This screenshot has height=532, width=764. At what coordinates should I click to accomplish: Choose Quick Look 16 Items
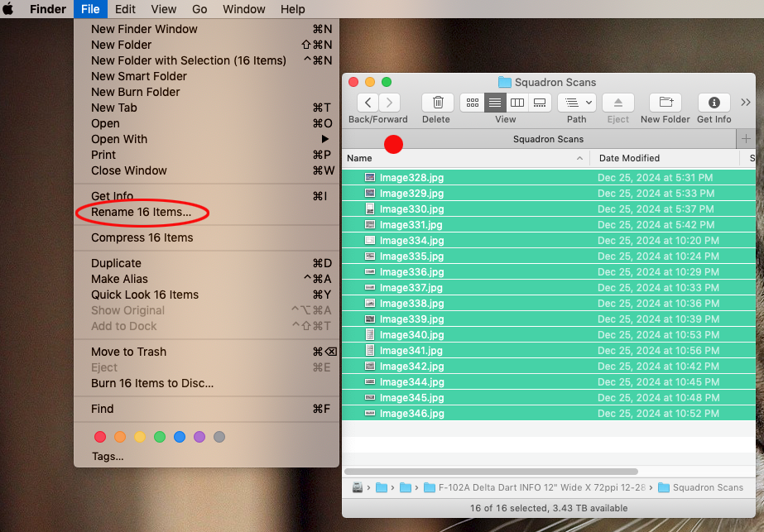[206, 295]
